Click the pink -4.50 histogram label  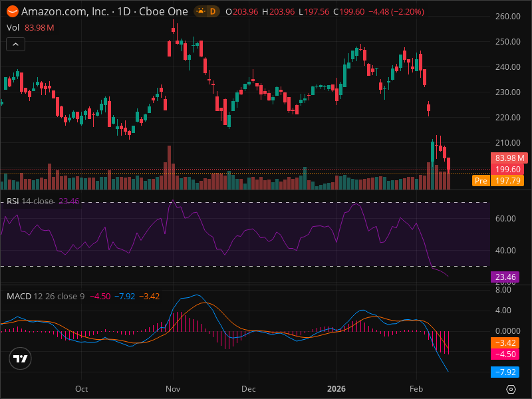click(505, 354)
